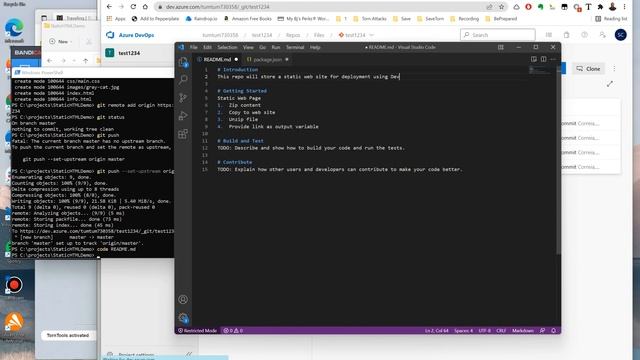Click the '# Getting Started' heading line
The width and height of the screenshot is (640, 360).
242,91
